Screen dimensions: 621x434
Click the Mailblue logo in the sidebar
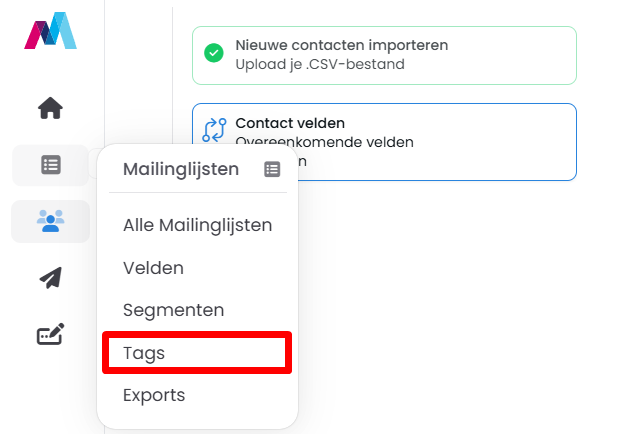tap(50, 31)
